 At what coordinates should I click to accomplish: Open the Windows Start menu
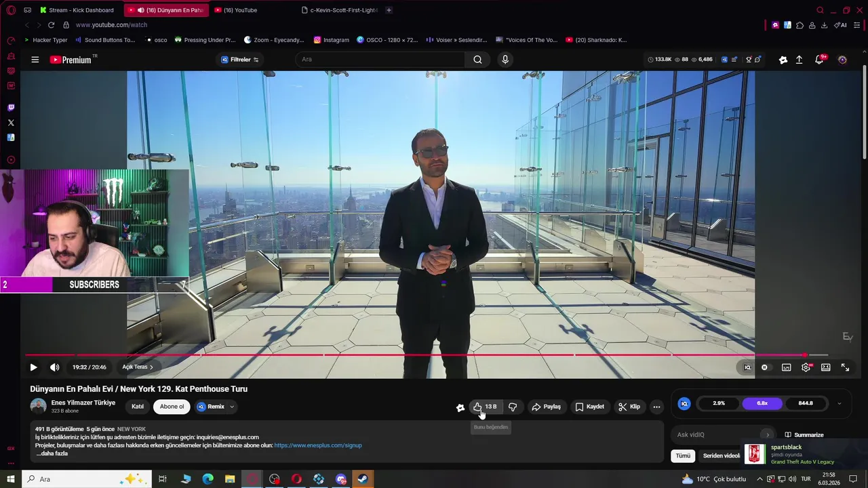(x=10, y=479)
